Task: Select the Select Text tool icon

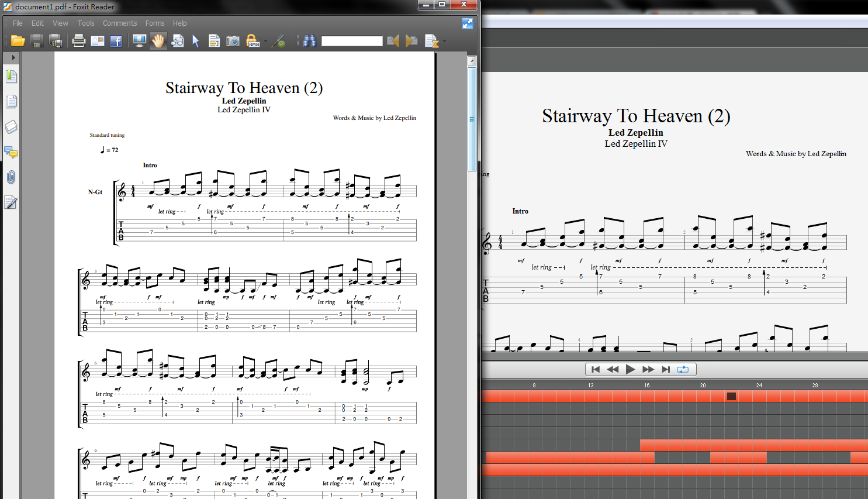Action: [x=214, y=41]
